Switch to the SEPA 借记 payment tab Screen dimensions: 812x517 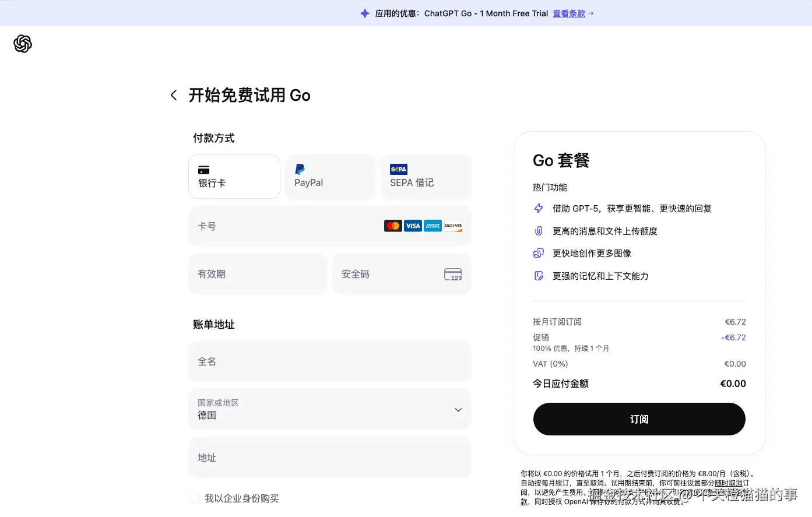[426, 177]
